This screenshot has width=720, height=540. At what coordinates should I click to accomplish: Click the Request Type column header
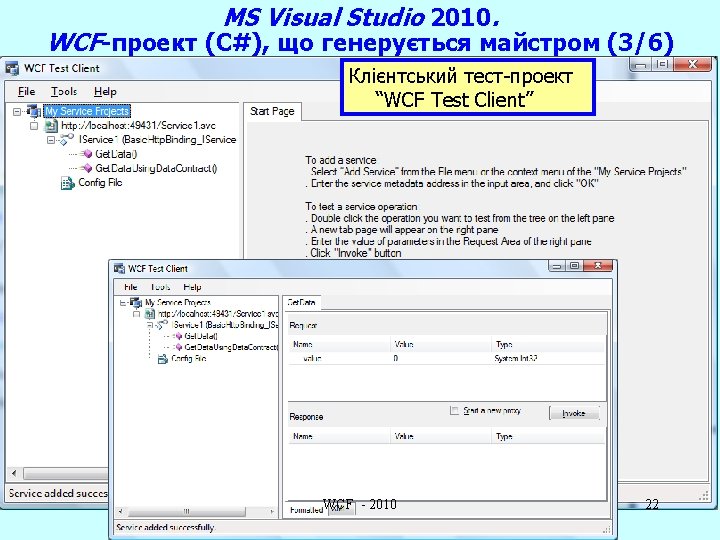(549, 344)
